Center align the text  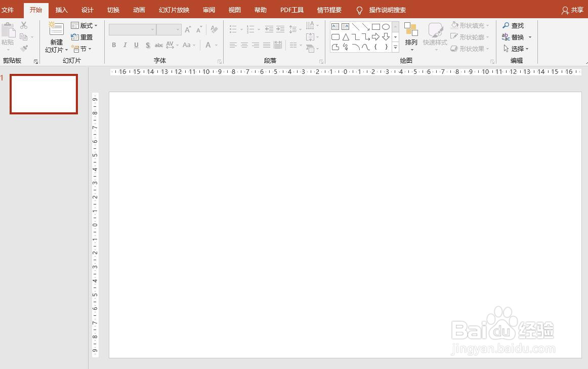tap(244, 46)
